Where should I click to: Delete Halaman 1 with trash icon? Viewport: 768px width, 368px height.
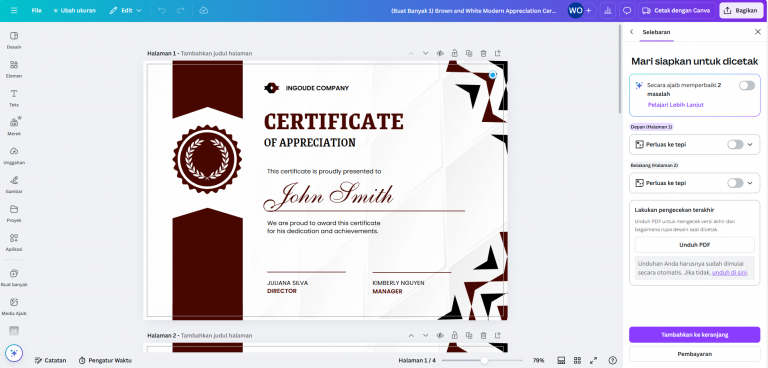pos(483,53)
